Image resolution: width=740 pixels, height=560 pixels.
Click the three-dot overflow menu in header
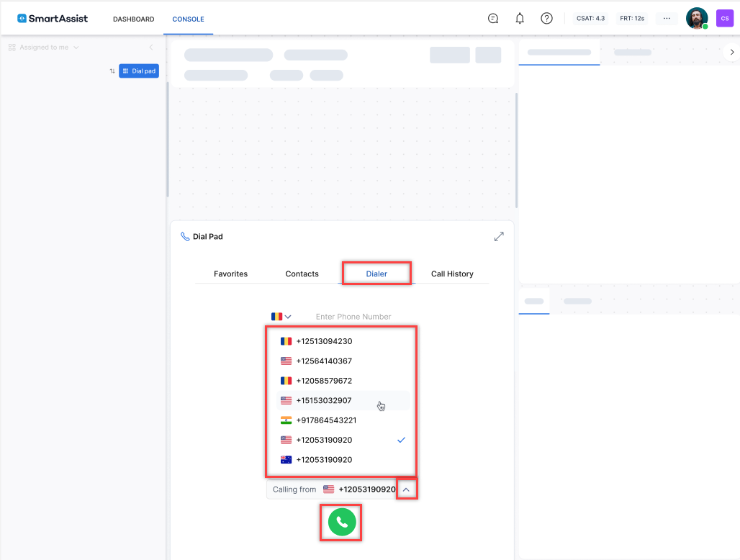667,18
